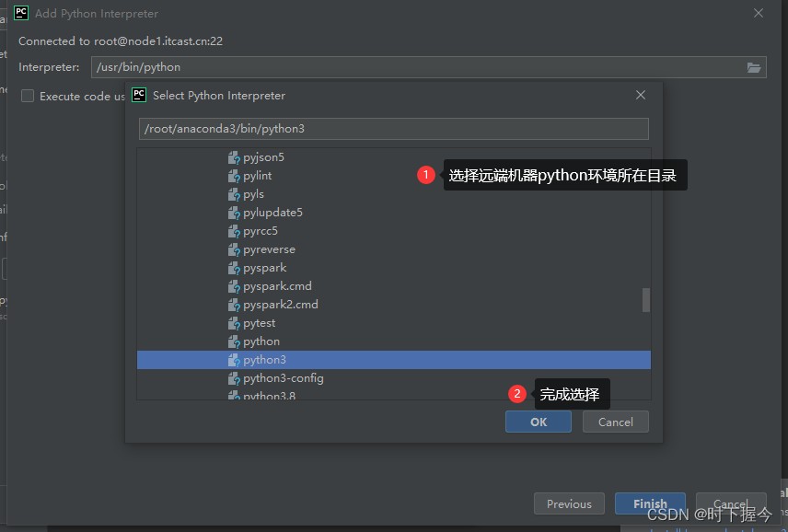The image size is (788, 532).
Task: Click the pyspark file icon
Action: [234, 268]
